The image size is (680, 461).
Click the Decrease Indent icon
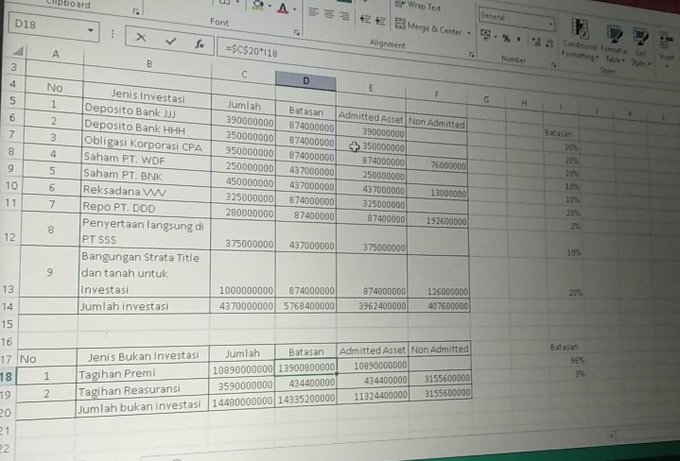point(365,19)
